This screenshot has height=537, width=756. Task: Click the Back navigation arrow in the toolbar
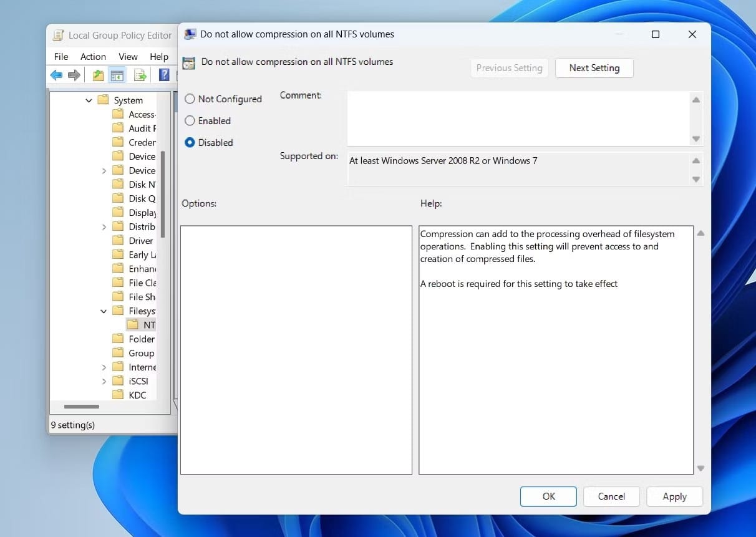tap(56, 75)
